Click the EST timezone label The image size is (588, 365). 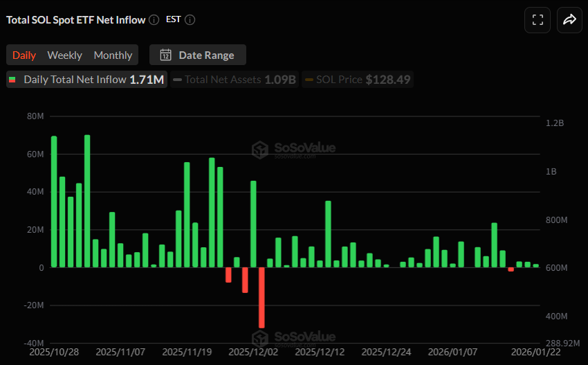tap(173, 19)
